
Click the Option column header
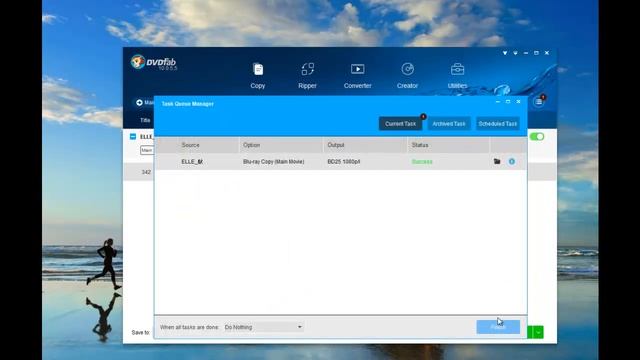(x=251, y=145)
